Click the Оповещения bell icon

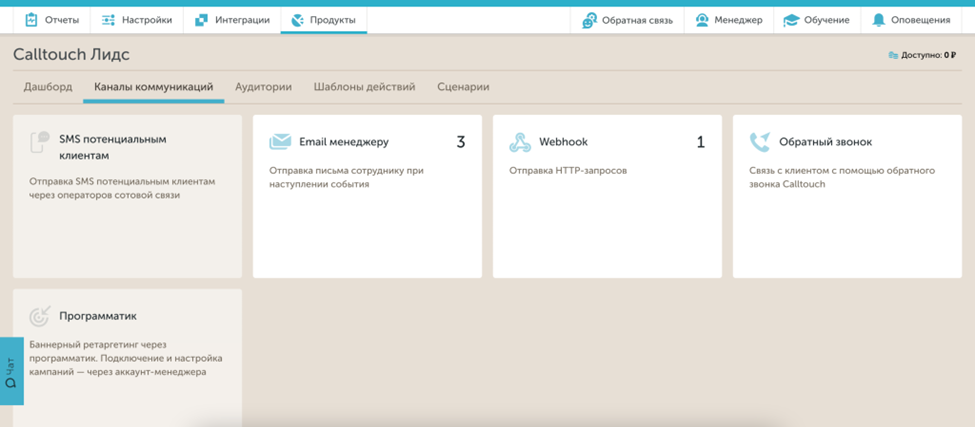(x=879, y=20)
